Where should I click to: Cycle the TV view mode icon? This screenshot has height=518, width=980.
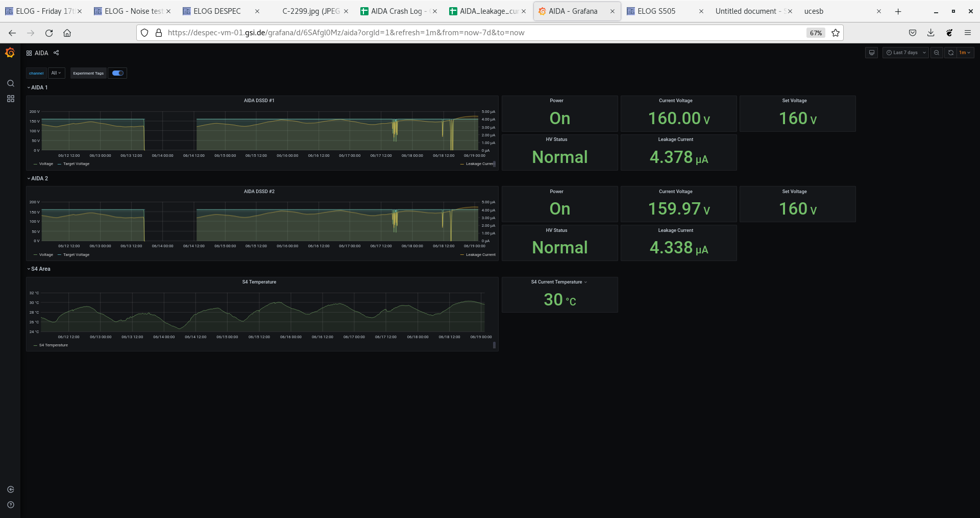point(871,53)
